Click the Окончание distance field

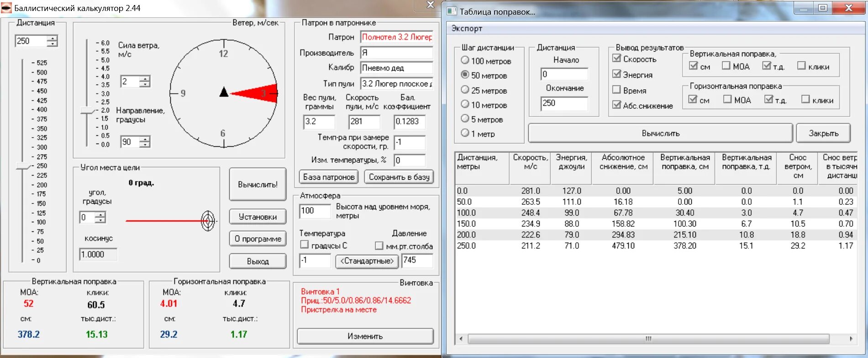click(565, 103)
